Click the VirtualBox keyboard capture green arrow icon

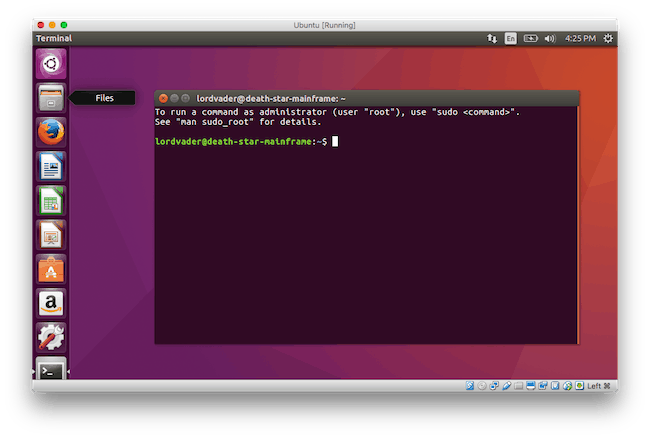[x=580, y=386]
